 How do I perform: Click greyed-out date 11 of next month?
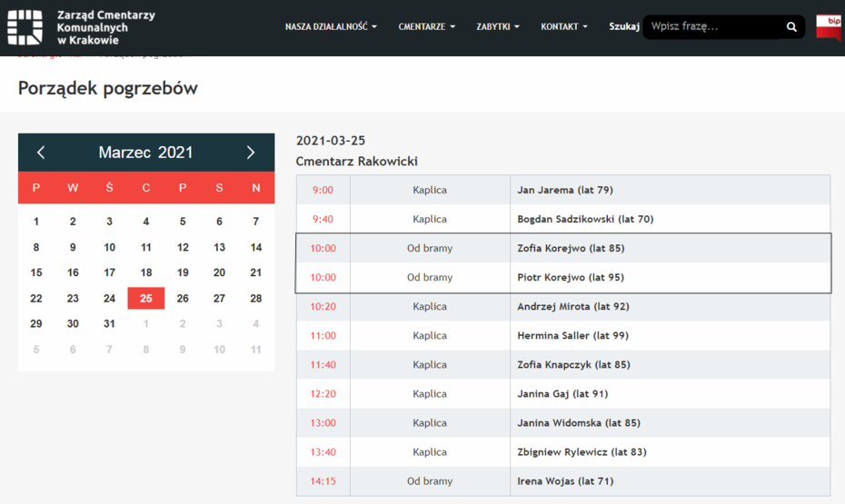point(256,350)
